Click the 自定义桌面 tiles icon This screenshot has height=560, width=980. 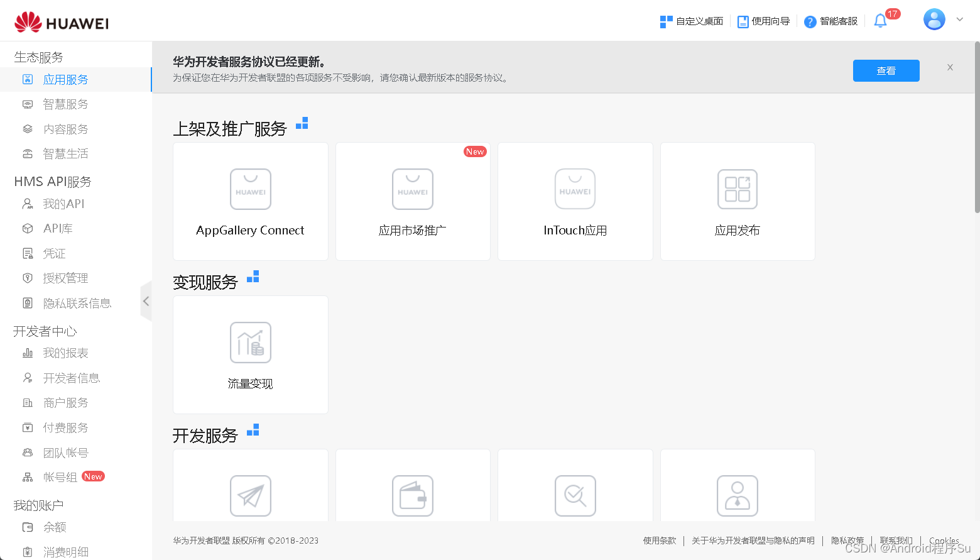click(x=667, y=22)
